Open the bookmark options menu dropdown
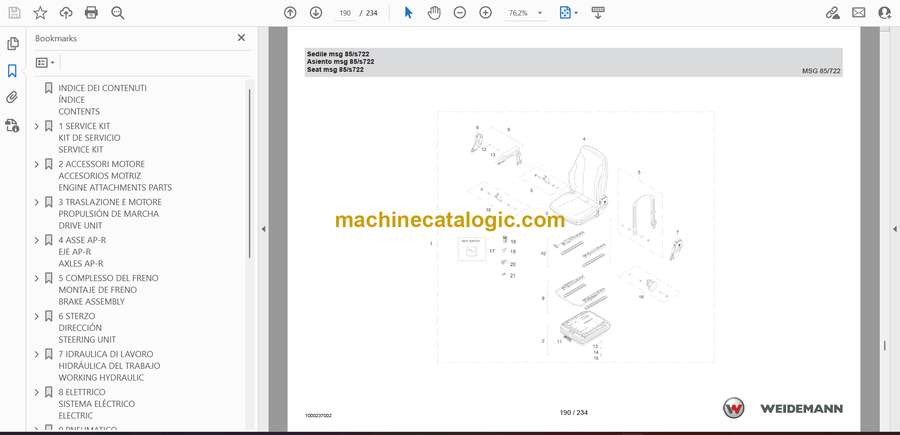The width and height of the screenshot is (900, 435). (45, 63)
